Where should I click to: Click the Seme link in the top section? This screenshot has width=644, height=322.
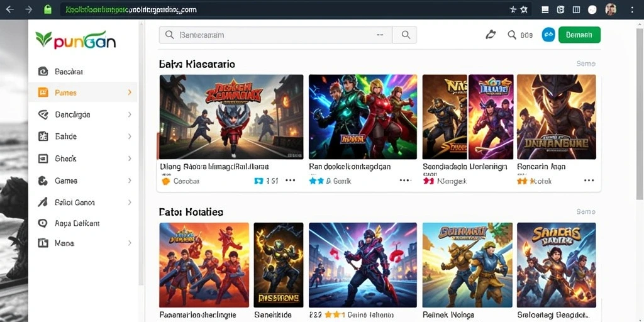586,64
